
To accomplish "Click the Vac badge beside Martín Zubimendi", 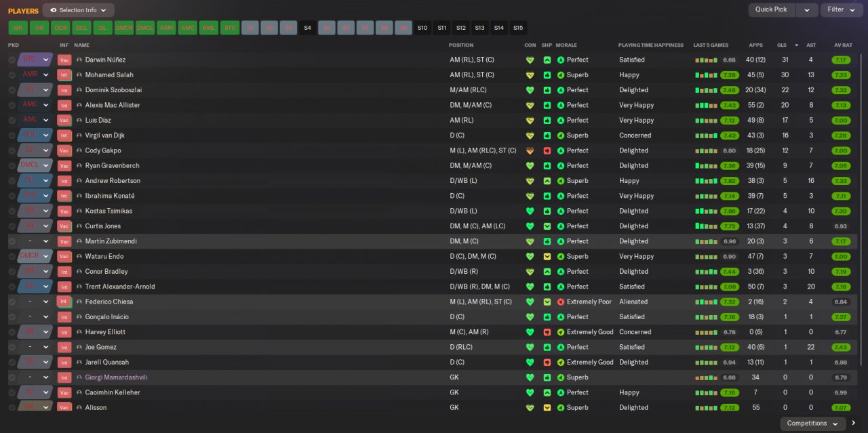I will [x=64, y=241].
